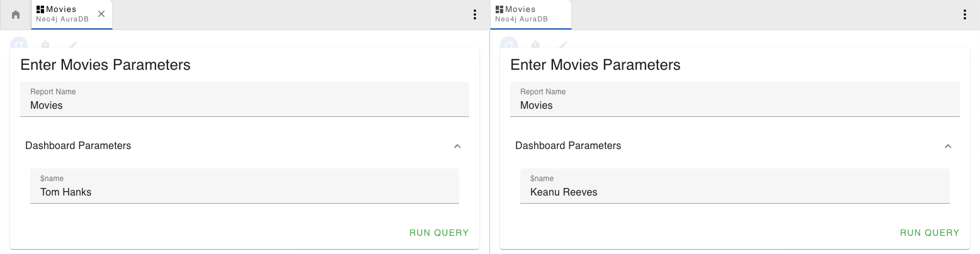Click the Dashboard Parameters header in left pane

(78, 146)
